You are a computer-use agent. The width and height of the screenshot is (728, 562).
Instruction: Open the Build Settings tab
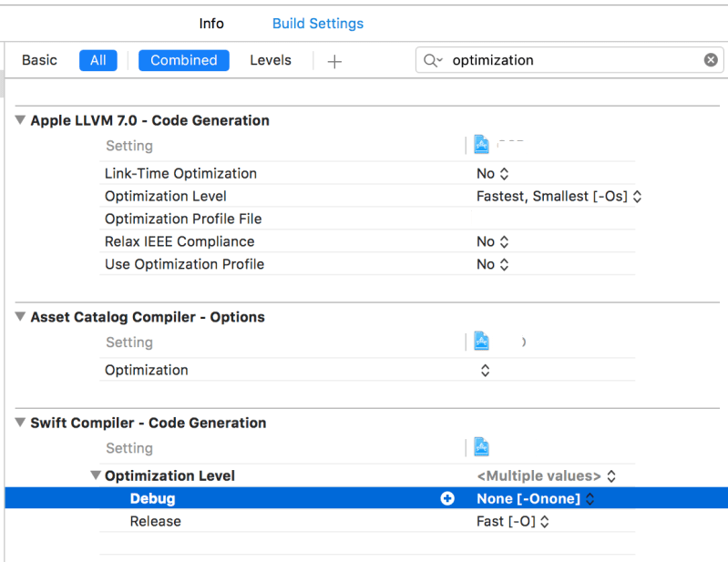tap(318, 24)
